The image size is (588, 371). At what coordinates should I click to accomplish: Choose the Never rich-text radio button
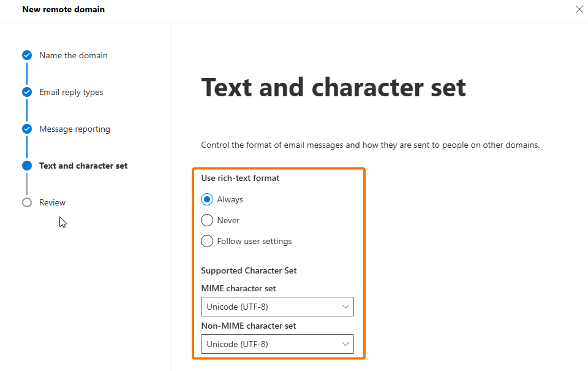(207, 220)
